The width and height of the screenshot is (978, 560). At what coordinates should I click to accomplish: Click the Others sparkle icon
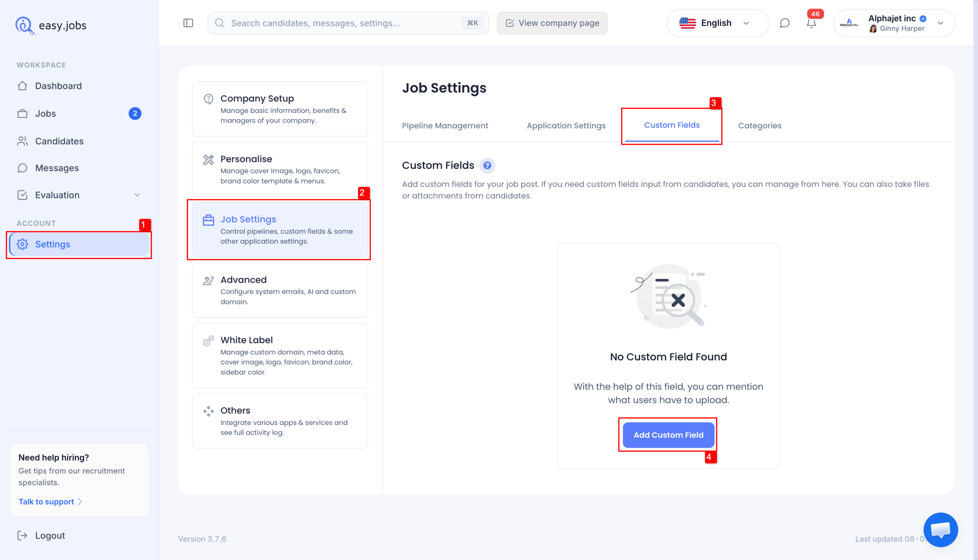(x=209, y=411)
